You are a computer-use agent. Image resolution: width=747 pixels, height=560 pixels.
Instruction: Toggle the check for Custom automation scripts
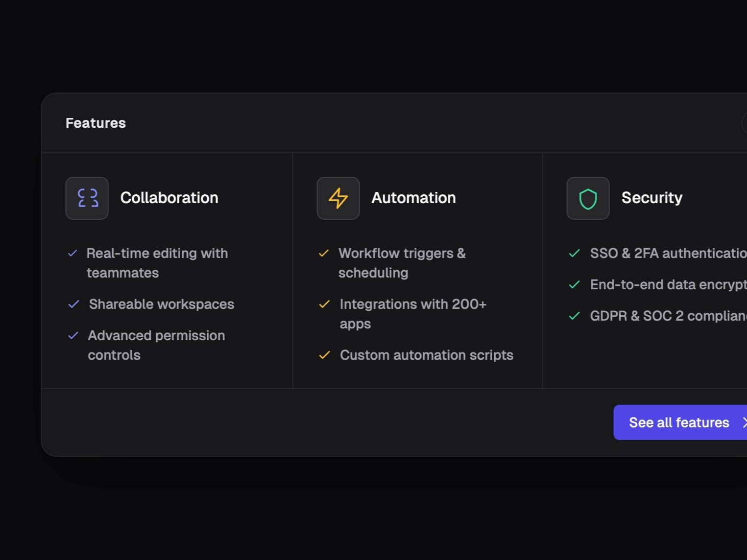tap(324, 355)
